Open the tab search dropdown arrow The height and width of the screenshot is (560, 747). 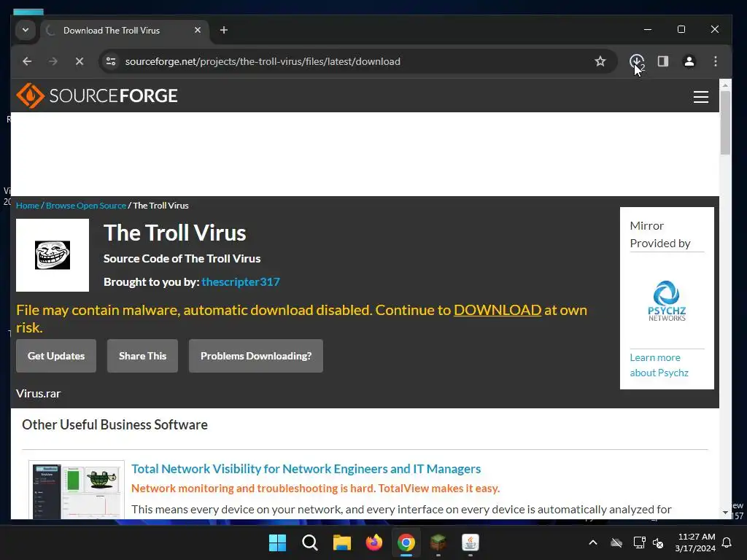pos(26,30)
